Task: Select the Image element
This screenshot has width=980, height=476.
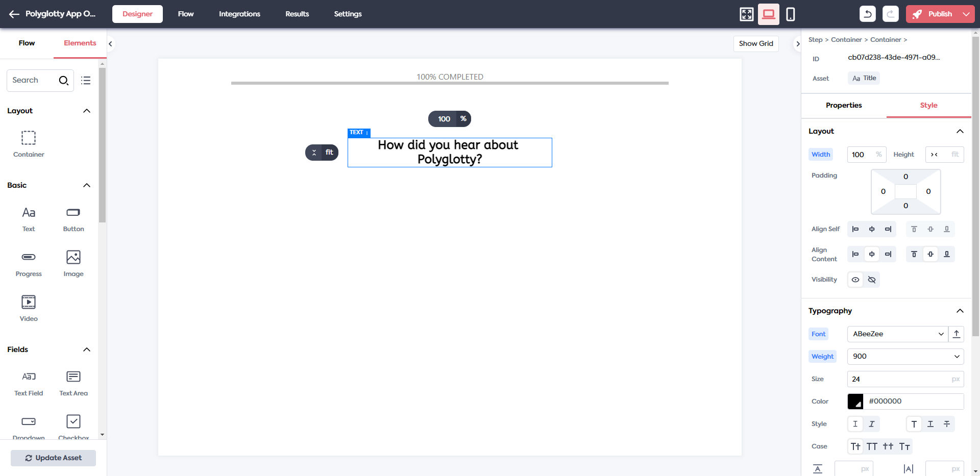Action: 73,262
